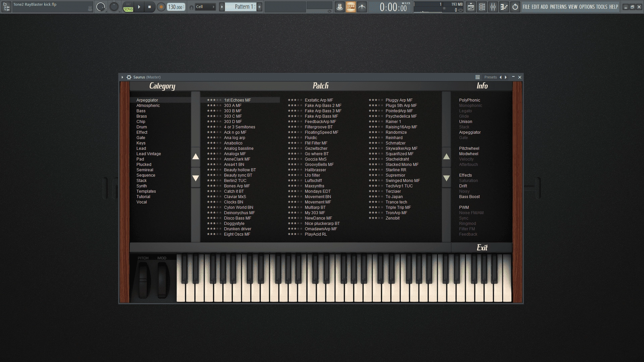Select the '303 A MF' patch
644x362 pixels.
pos(233,106)
